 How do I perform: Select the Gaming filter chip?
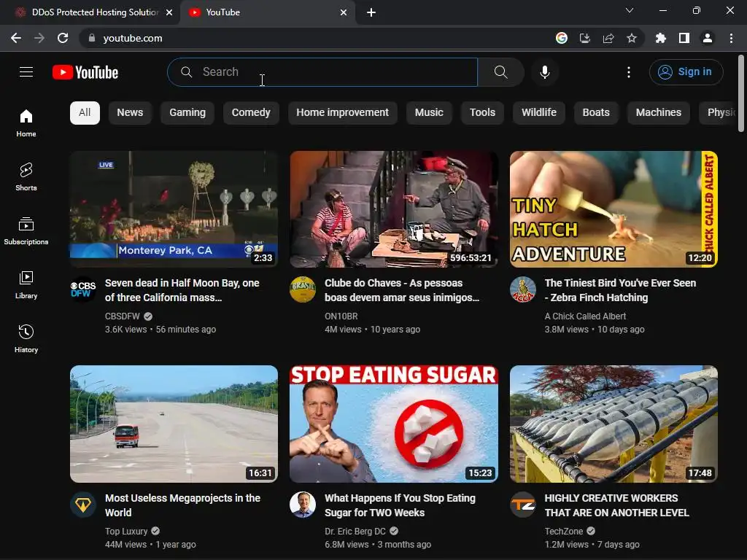pyautogui.click(x=187, y=113)
